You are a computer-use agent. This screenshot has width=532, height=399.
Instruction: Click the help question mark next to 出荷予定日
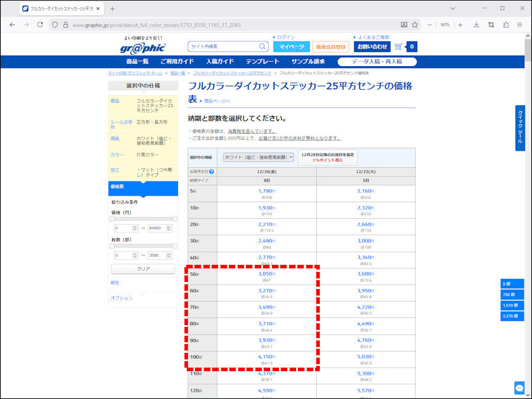(x=212, y=171)
